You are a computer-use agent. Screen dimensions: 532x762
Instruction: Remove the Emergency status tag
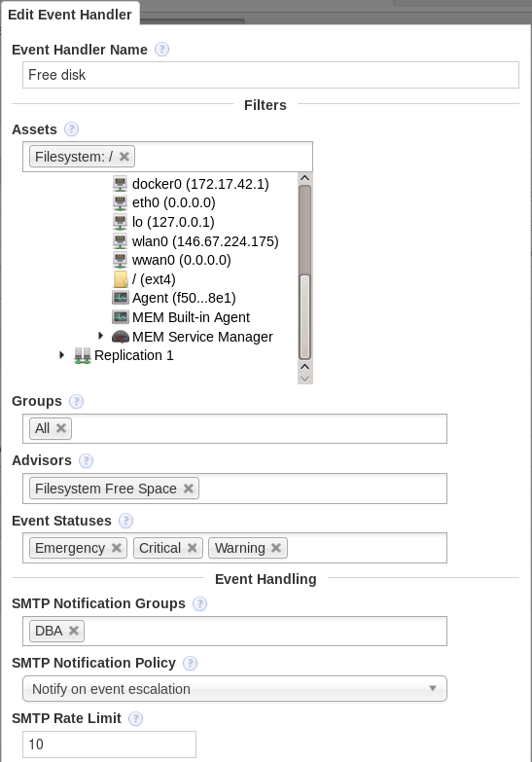(117, 548)
